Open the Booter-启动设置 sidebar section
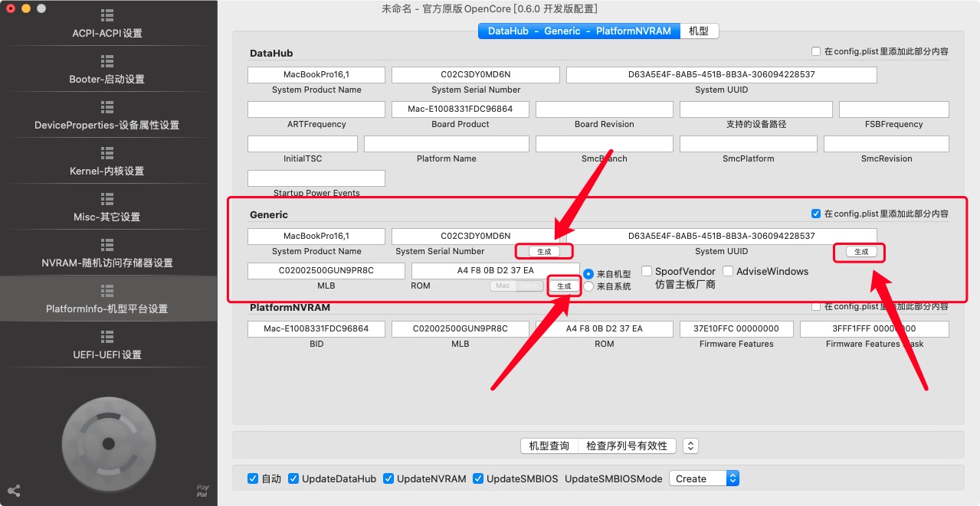The image size is (980, 506). tap(107, 70)
